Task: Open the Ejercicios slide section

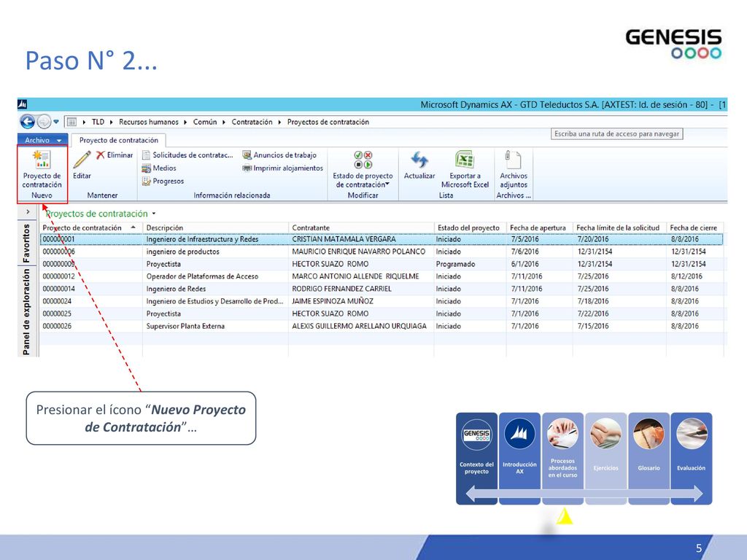Action: click(x=606, y=458)
